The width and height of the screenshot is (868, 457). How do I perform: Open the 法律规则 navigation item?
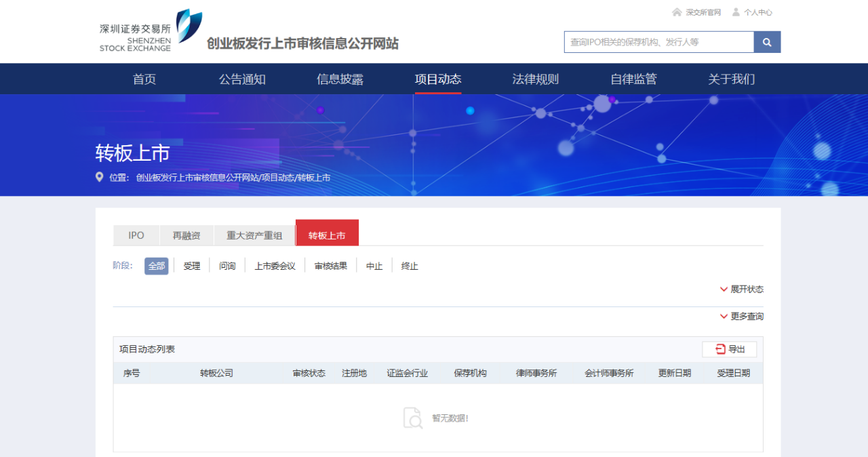[x=535, y=79]
